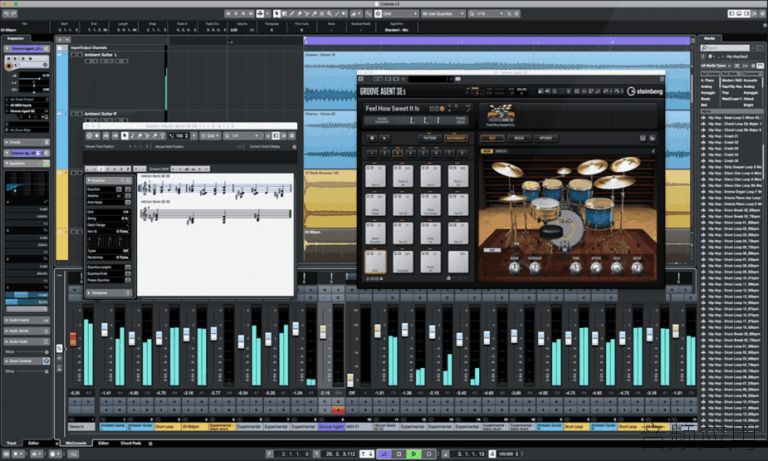The width and height of the screenshot is (768, 461).
Task: Select the Line tool in main toolbar
Action: pos(337,14)
